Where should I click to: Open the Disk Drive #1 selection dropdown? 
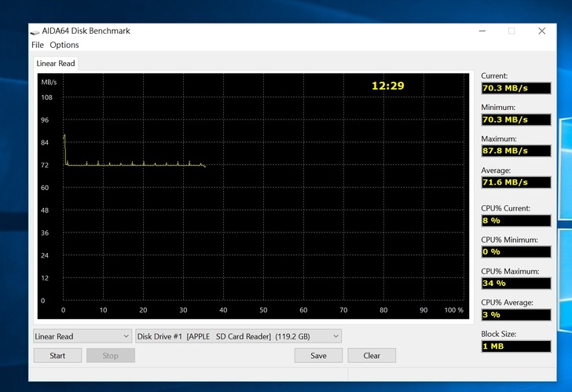pyautogui.click(x=239, y=336)
